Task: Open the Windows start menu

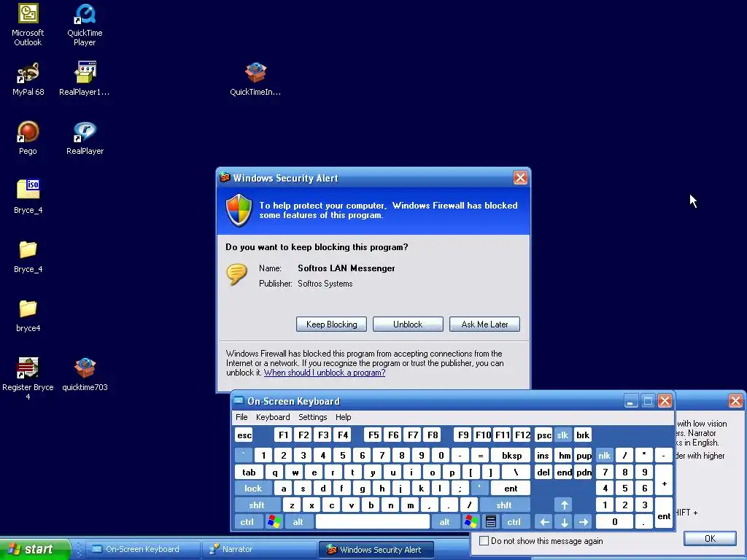Action: (34, 549)
